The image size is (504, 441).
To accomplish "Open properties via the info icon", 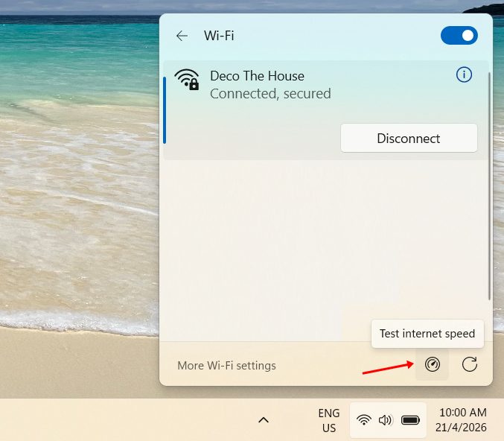I will pyautogui.click(x=464, y=74).
